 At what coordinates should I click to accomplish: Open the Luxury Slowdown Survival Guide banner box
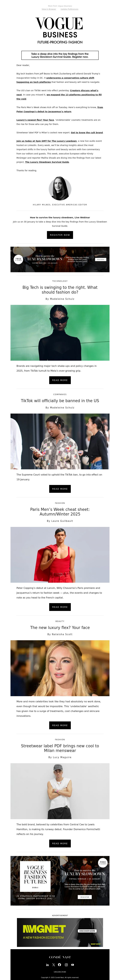tap(60, 55)
